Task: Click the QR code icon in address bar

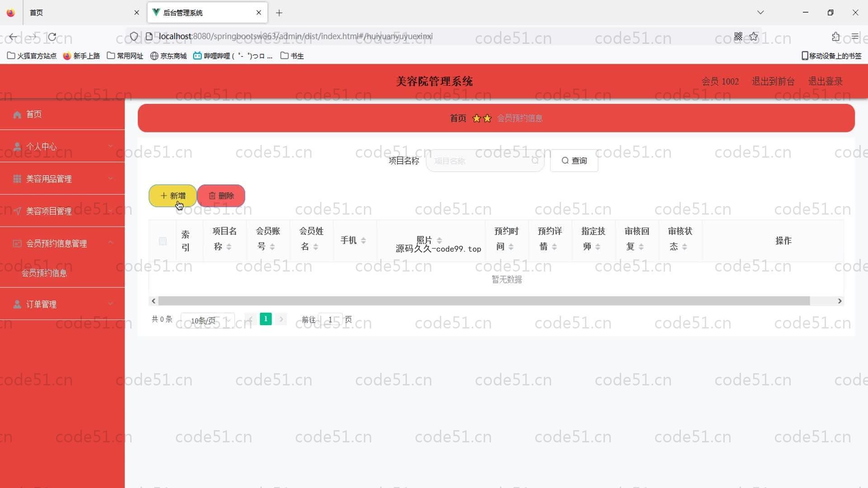Action: [x=738, y=37]
